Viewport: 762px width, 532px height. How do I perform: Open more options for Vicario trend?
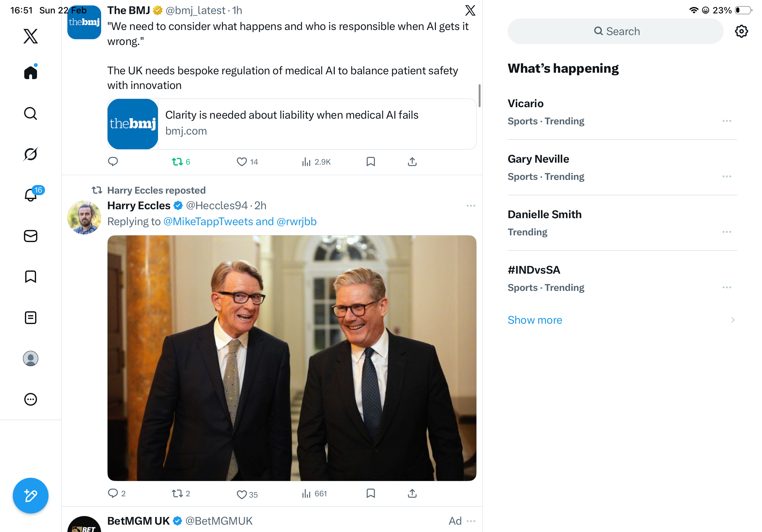(727, 121)
